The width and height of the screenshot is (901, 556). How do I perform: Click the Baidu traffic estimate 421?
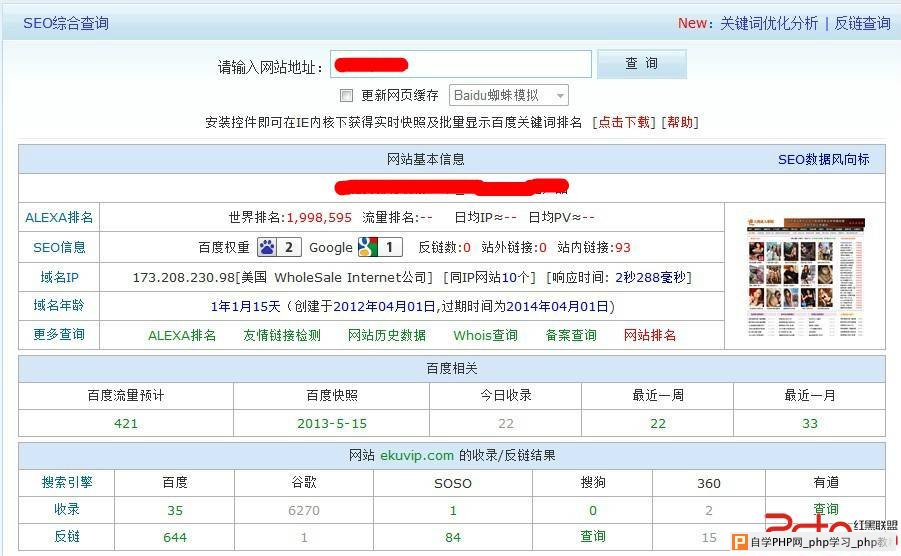tap(126, 423)
